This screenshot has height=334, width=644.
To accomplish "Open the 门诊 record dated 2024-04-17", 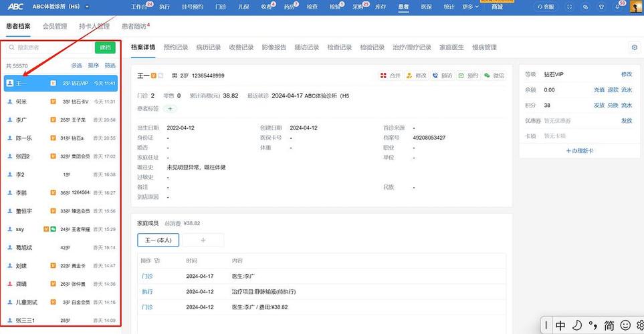I will click(x=147, y=276).
